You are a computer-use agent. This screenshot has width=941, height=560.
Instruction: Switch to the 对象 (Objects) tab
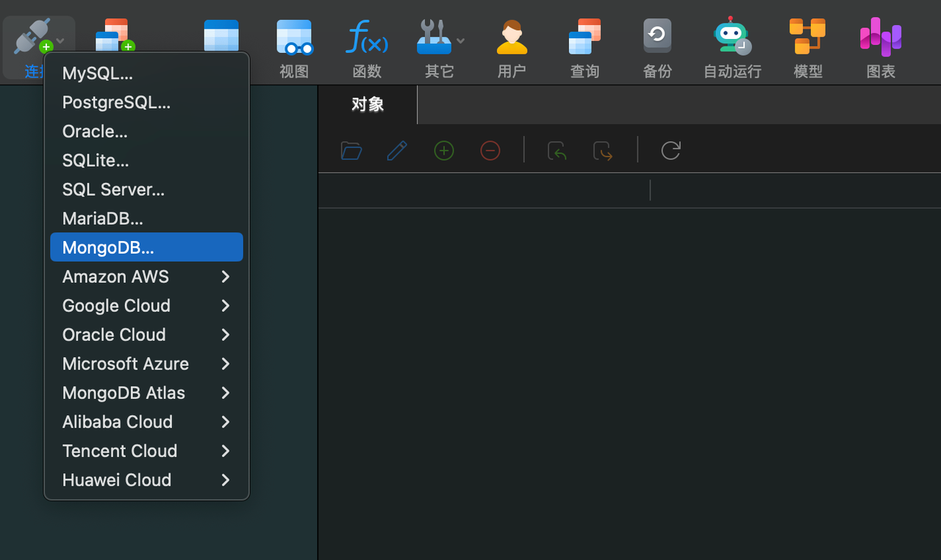(368, 104)
